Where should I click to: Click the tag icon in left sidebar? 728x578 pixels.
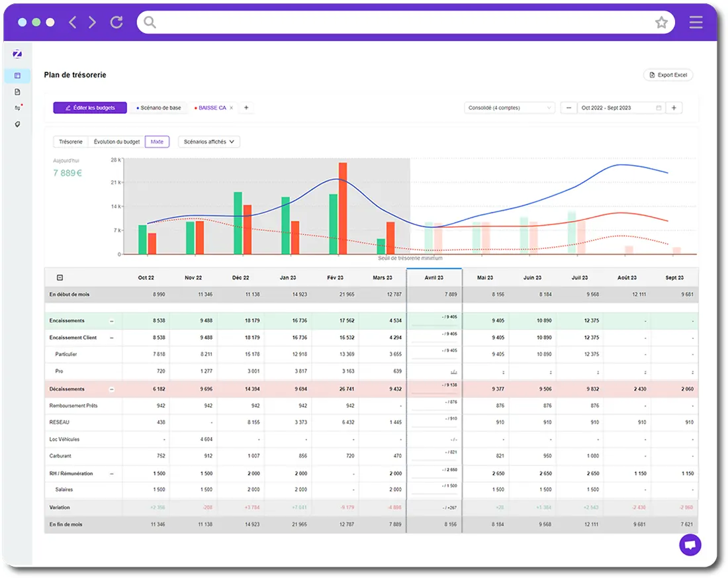click(x=17, y=124)
